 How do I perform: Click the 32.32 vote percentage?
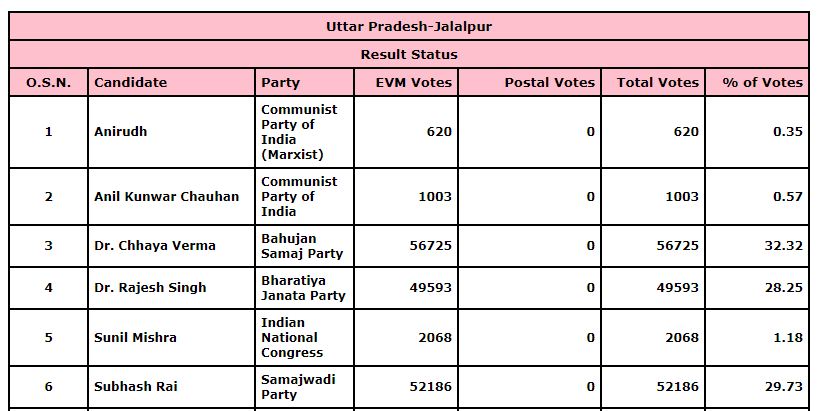[x=784, y=246]
